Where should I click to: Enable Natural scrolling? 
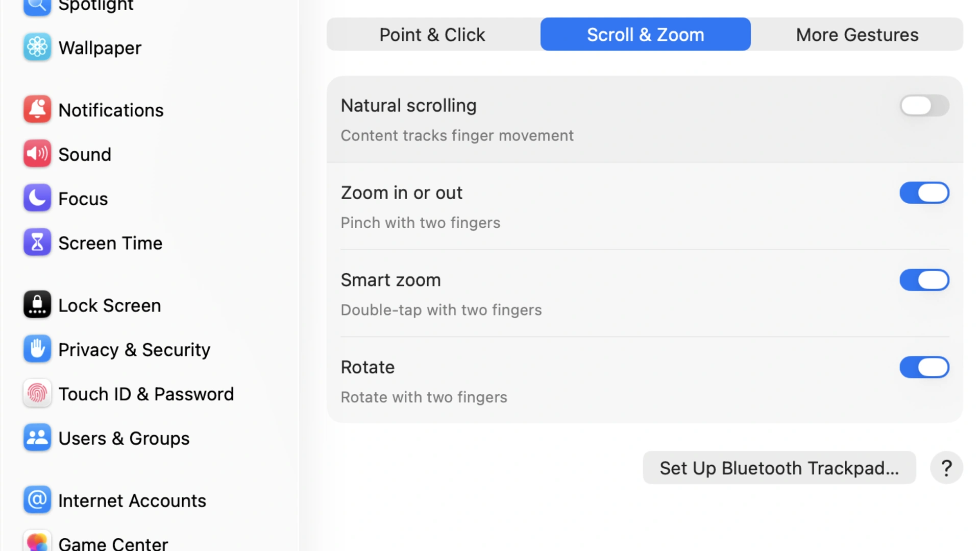coord(924,106)
